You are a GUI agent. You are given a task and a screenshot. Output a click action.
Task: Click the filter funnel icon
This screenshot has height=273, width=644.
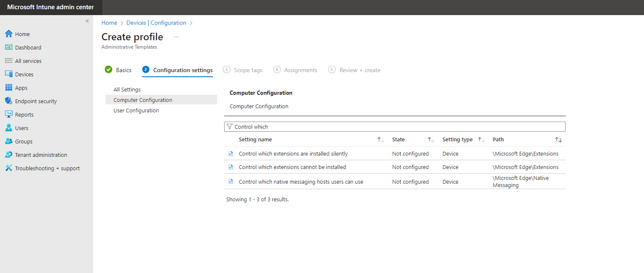point(229,127)
